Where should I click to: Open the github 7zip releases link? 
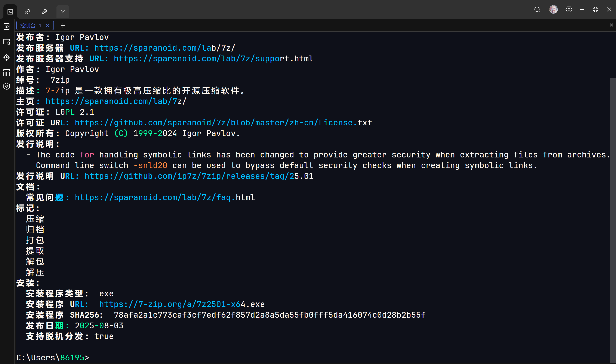tap(199, 176)
